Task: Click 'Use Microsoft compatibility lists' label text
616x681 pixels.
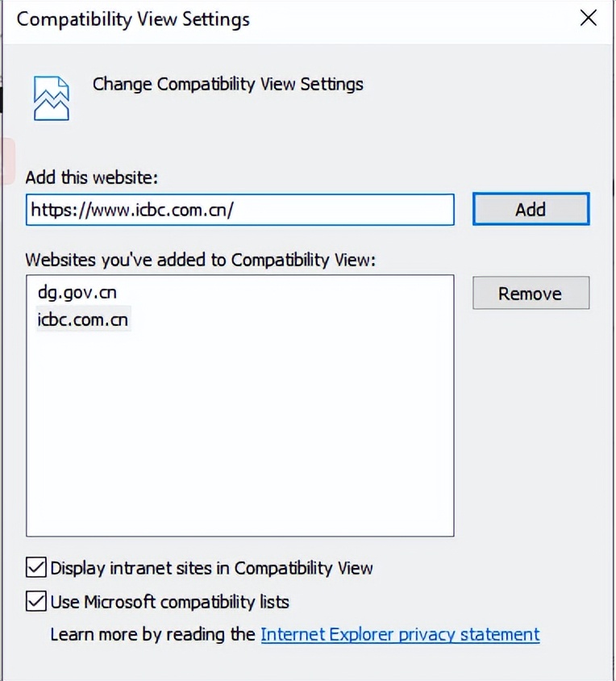Action: coord(169,601)
